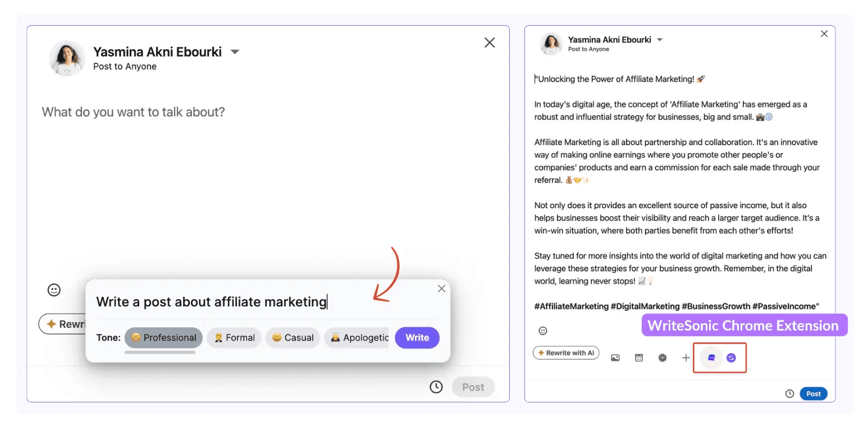868x422 pixels.
Task: Click the celebrate badge icon in the post toolbar
Action: tap(663, 357)
